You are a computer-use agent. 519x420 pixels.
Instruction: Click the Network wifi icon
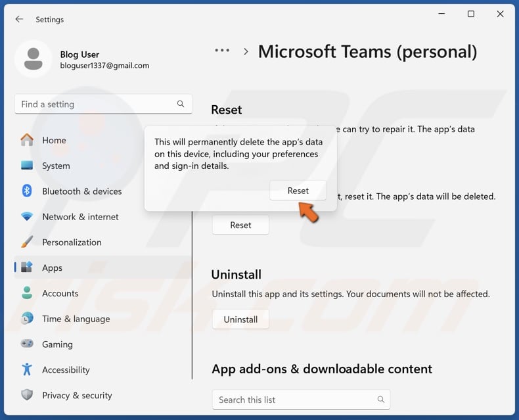pyautogui.click(x=27, y=217)
